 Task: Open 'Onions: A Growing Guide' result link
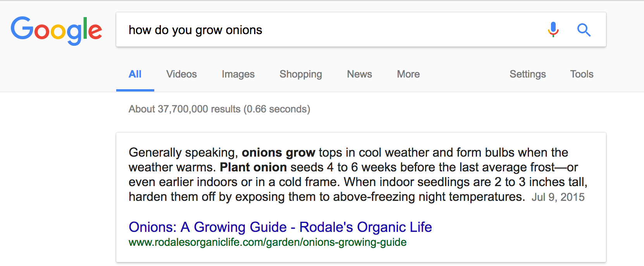(280, 227)
